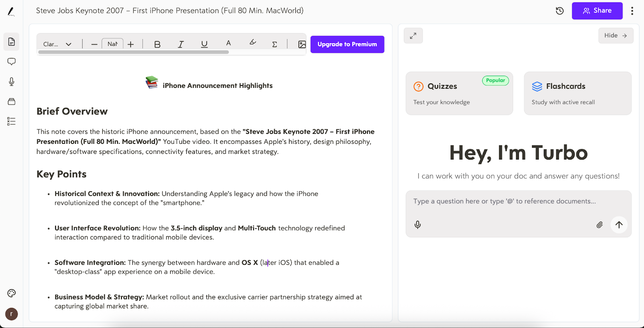Screen dimensions: 644x328
Task: Toggle bold formatting
Action: 157,44
